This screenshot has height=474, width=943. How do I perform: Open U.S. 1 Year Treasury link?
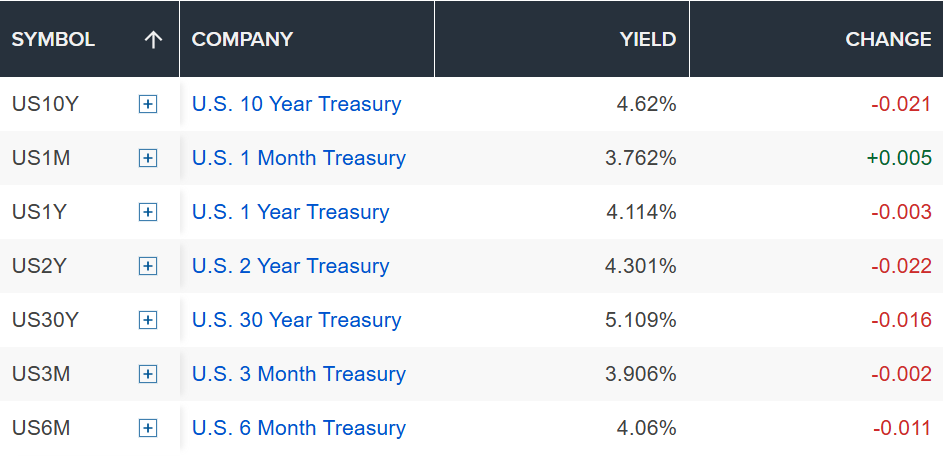point(290,212)
